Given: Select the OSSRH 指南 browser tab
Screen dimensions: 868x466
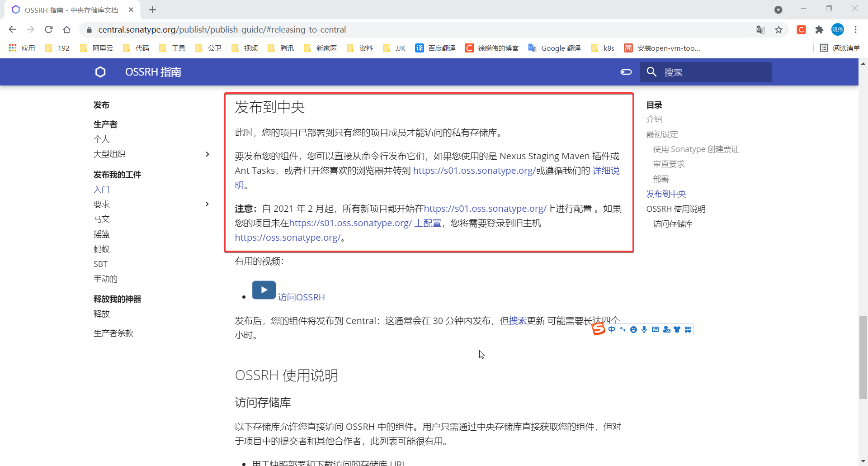Looking at the screenshot, I should click(x=71, y=10).
